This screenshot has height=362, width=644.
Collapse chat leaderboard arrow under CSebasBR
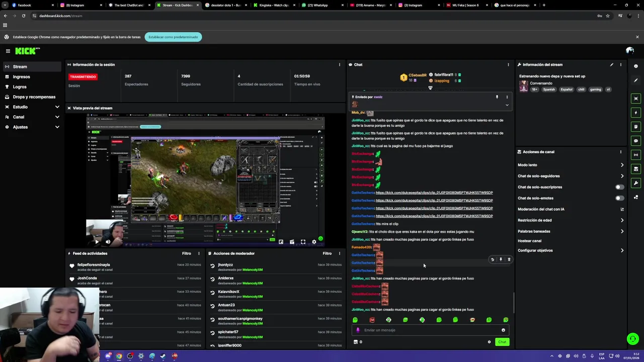(430, 88)
